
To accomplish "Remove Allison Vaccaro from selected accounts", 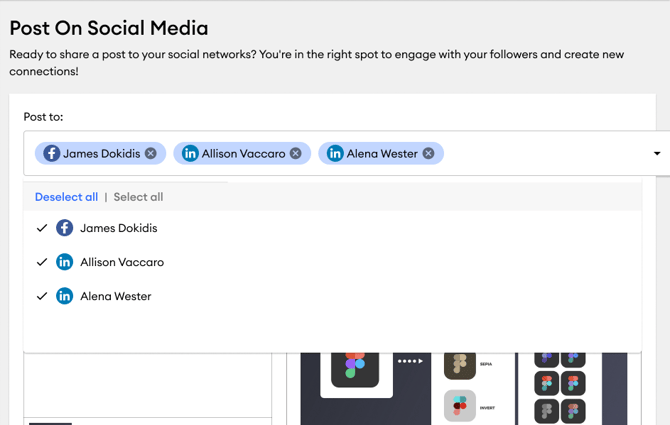I will coord(295,154).
